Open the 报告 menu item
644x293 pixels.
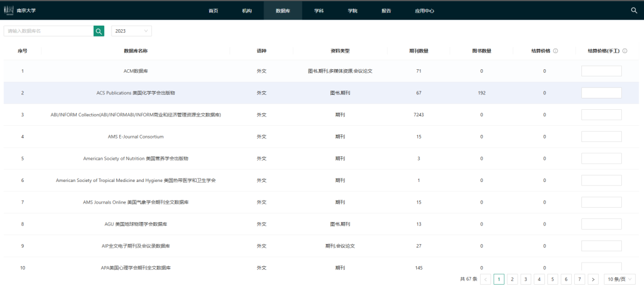pos(386,11)
